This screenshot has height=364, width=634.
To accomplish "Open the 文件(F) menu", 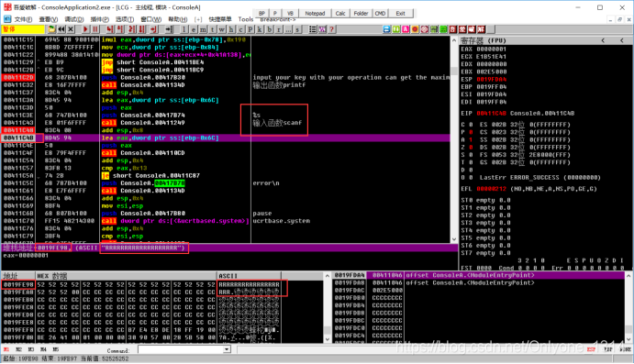I will [x=23, y=19].
